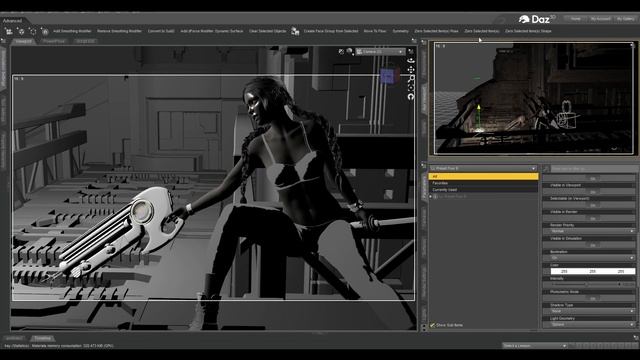Open the Render Priority Normal dropdown
The height and width of the screenshot is (360, 640).
click(593, 231)
